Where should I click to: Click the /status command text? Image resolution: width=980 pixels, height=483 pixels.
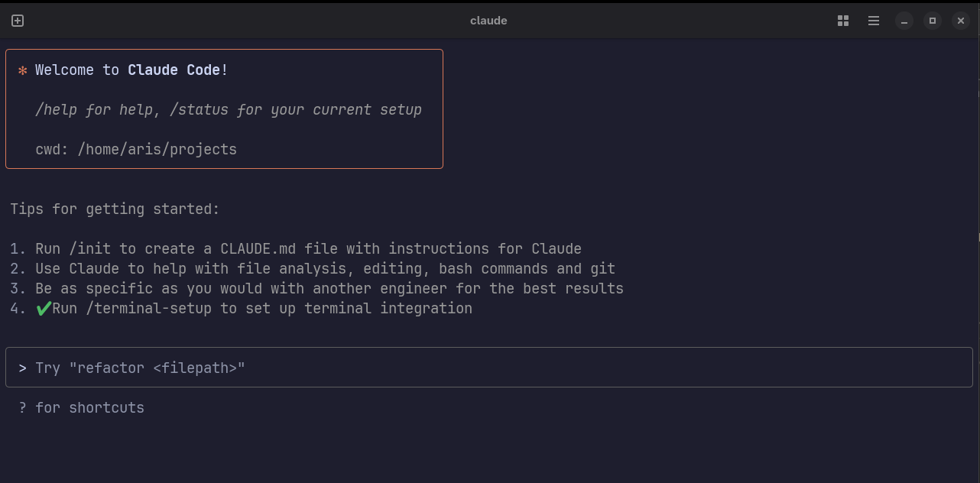point(199,109)
